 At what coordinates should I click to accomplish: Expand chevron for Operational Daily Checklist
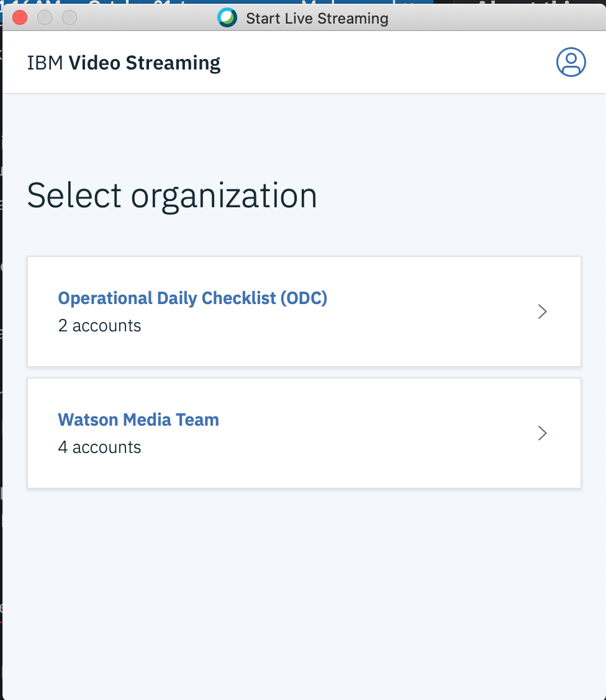point(542,312)
